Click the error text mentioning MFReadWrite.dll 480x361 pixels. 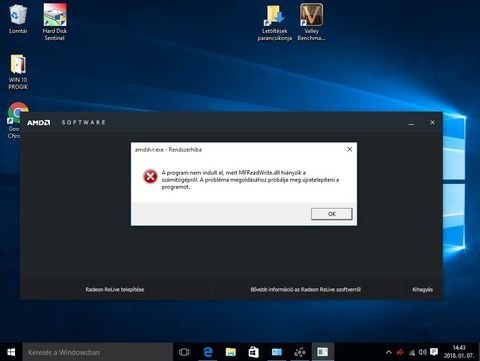click(250, 180)
